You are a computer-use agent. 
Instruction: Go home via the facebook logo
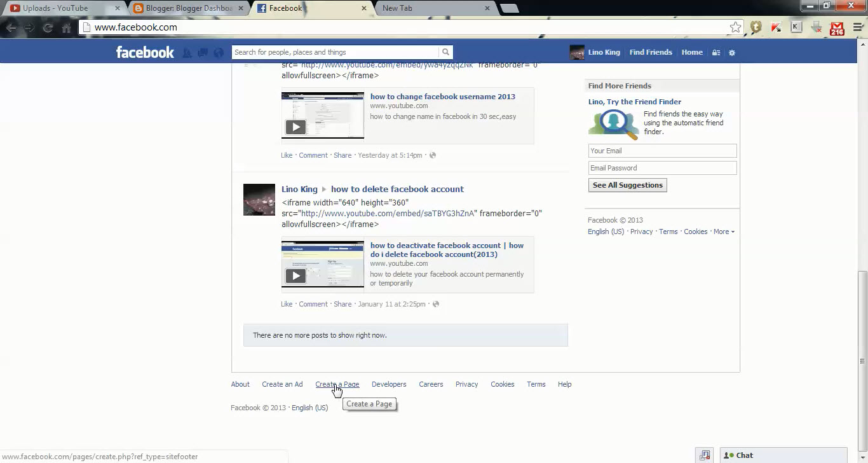point(145,52)
